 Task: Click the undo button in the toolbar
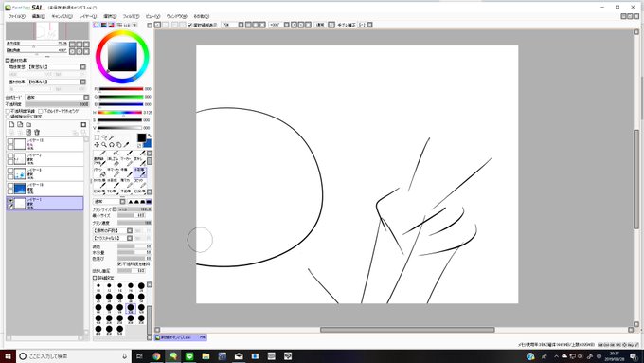tap(158, 25)
